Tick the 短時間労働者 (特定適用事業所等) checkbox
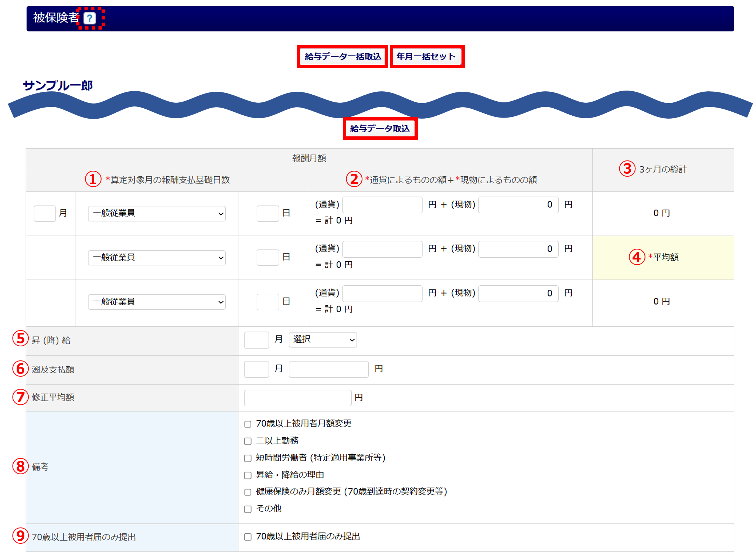The image size is (753, 560). point(248,458)
